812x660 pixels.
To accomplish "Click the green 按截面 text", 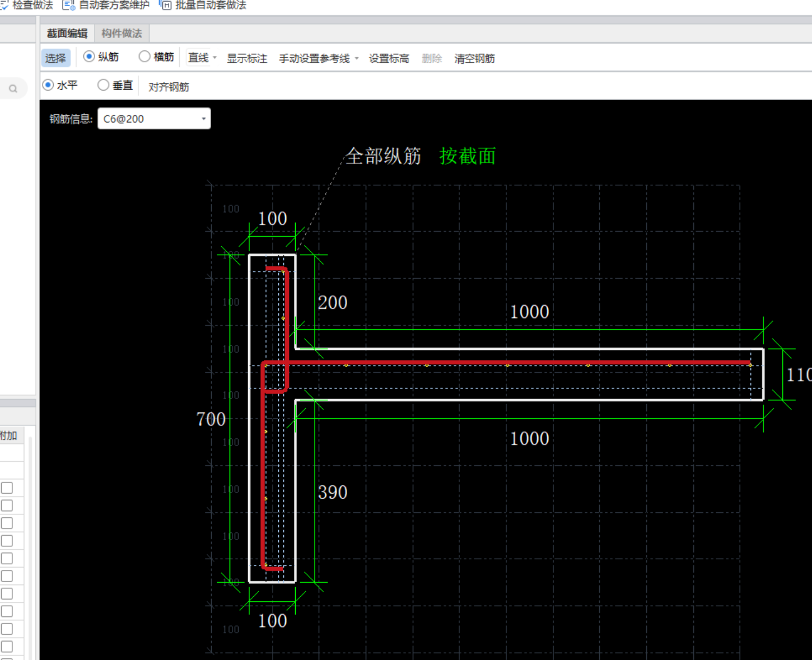I will coord(468,156).
